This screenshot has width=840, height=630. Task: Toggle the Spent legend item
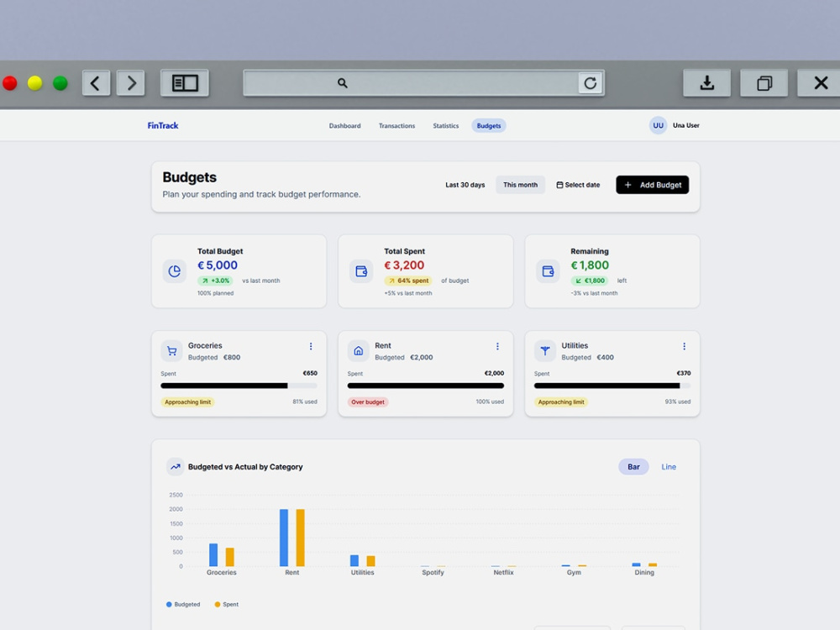226,604
